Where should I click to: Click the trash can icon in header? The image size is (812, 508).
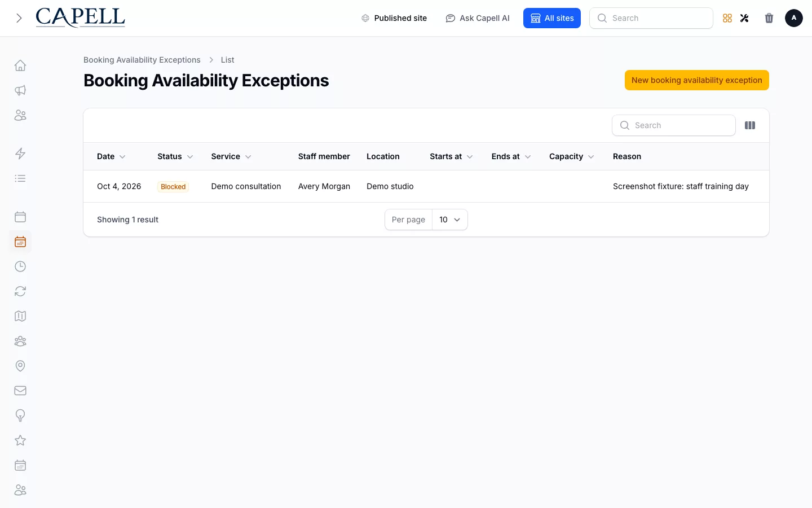pos(769,18)
